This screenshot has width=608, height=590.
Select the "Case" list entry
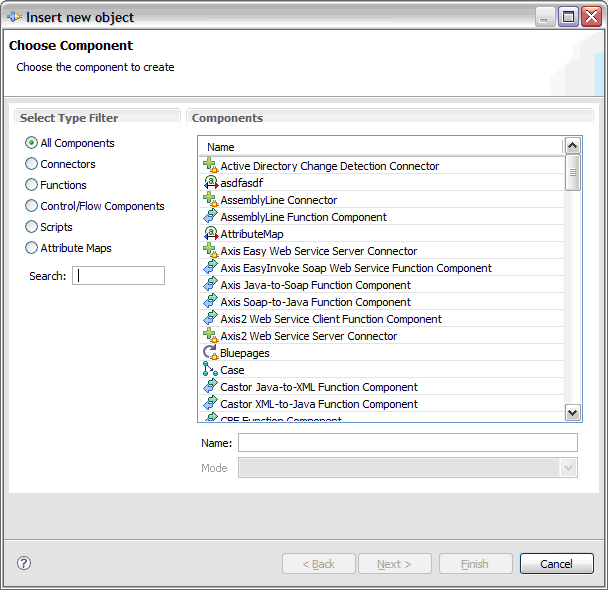click(x=382, y=370)
